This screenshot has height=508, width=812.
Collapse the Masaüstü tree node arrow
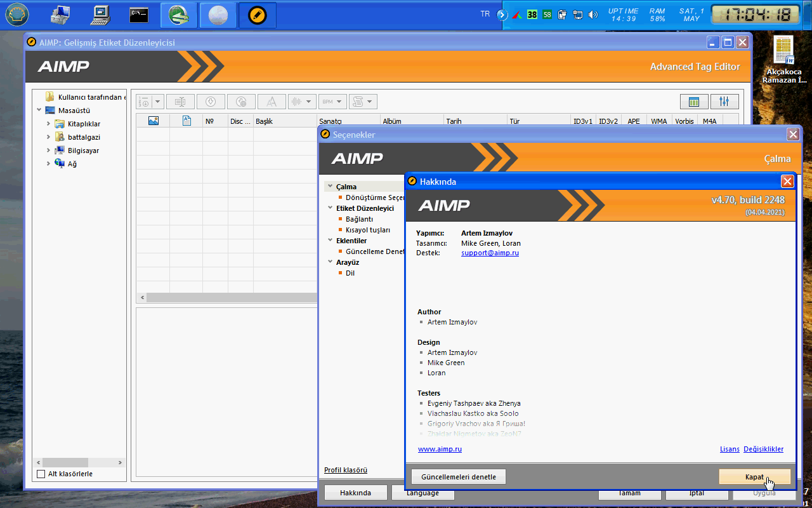point(39,110)
